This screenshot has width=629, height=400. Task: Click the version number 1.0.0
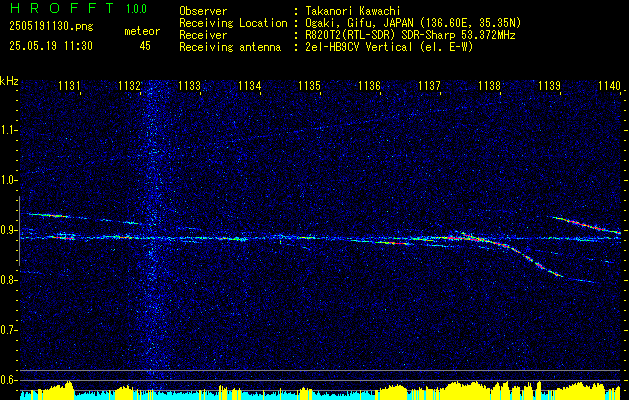pos(136,9)
